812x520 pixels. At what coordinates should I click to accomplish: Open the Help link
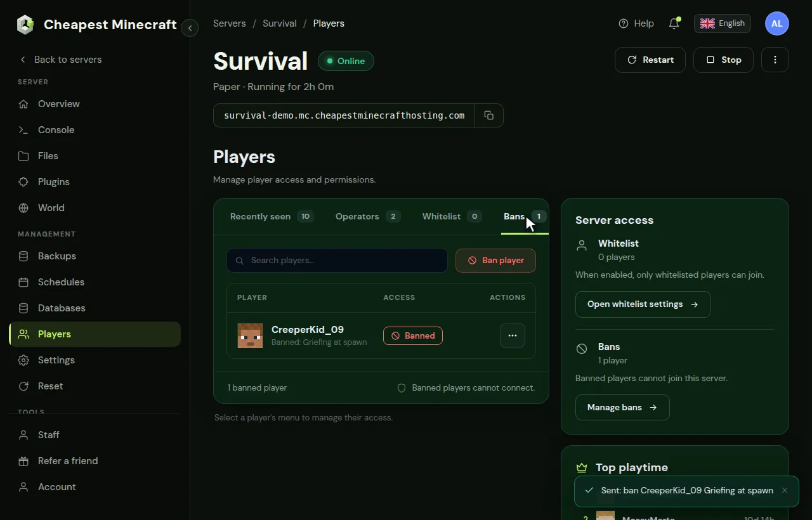pos(636,23)
